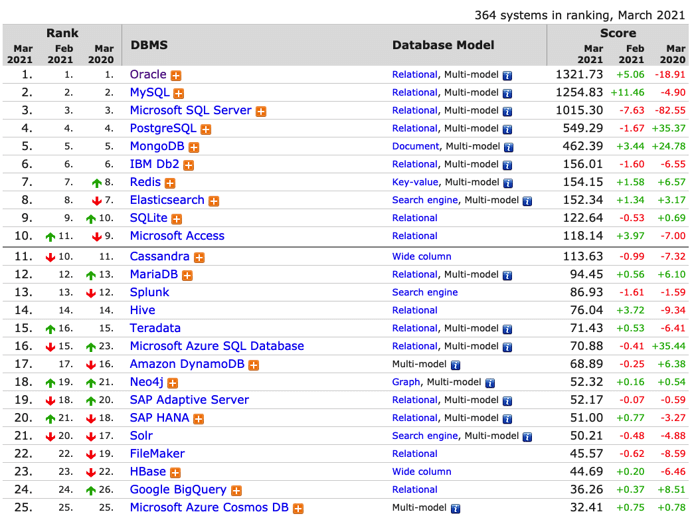
Task: Click the plus icon next to PostgreSQL
Action: (x=206, y=129)
